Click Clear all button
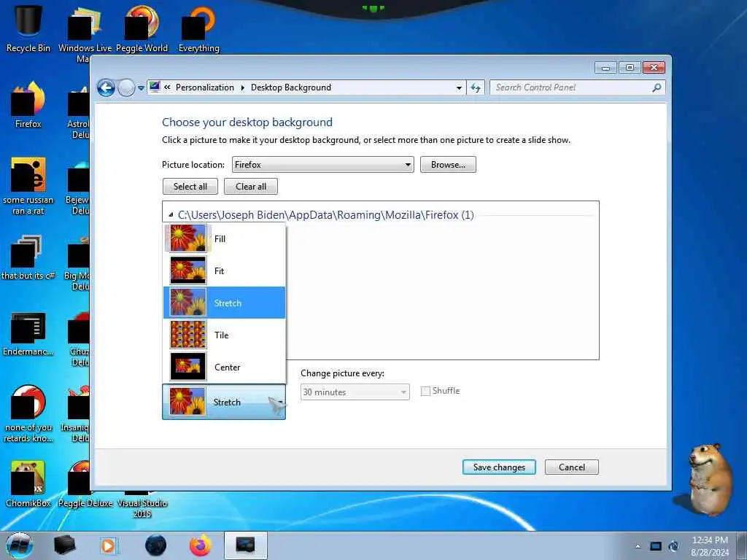 point(251,187)
